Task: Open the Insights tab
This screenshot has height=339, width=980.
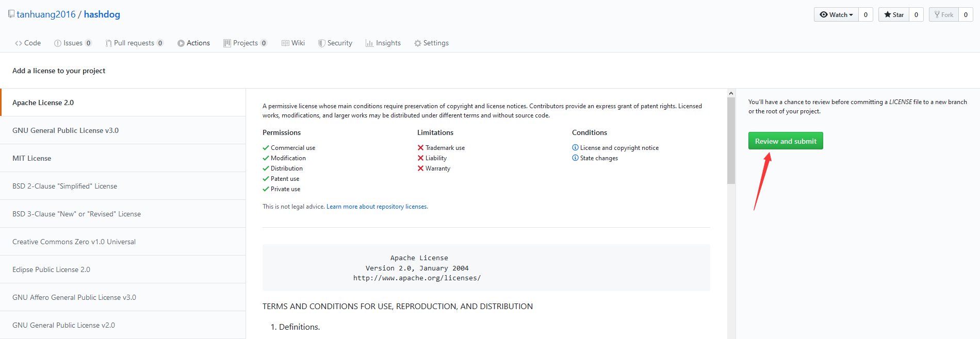Action: click(383, 43)
